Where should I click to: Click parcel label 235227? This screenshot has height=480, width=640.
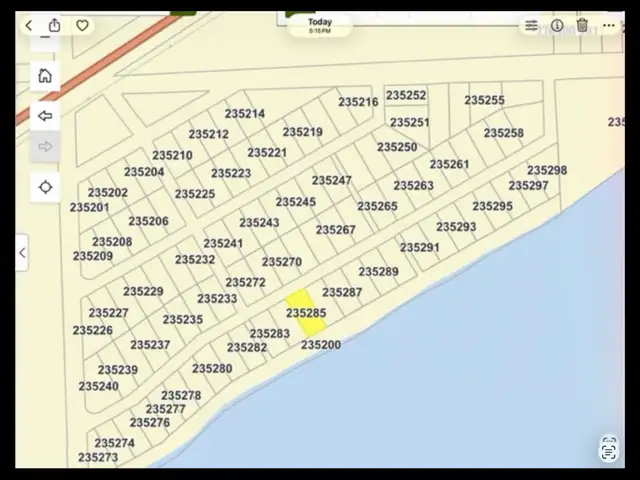click(x=109, y=313)
